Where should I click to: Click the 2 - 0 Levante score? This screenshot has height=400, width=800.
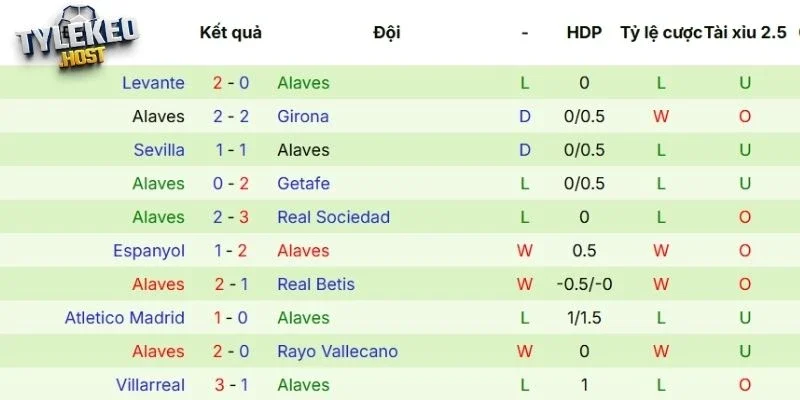click(230, 83)
